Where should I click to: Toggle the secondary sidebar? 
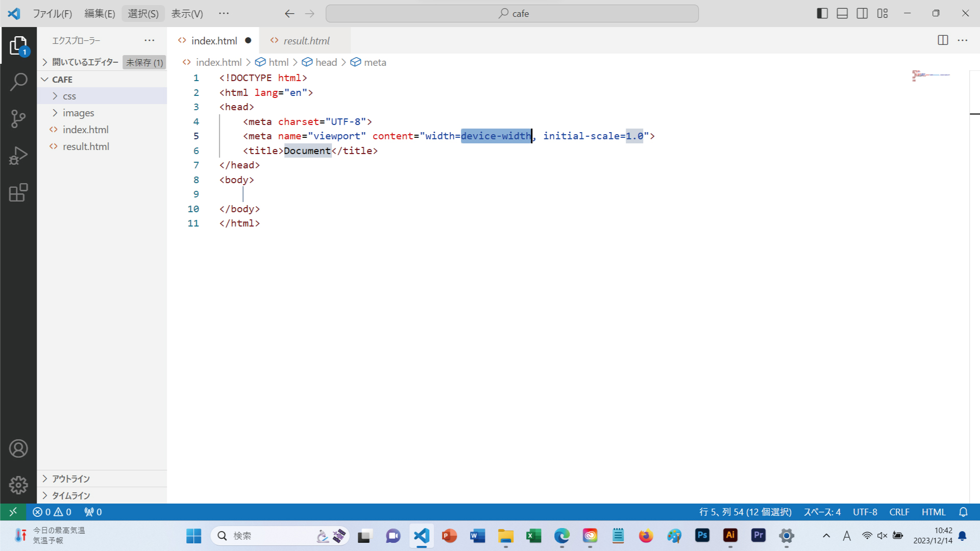pos(862,13)
